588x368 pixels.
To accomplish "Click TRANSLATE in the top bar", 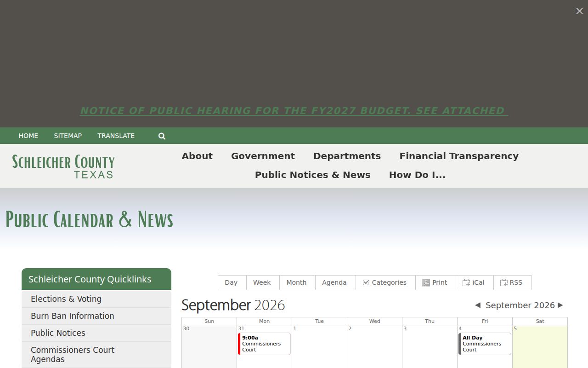I will pyautogui.click(x=116, y=136).
